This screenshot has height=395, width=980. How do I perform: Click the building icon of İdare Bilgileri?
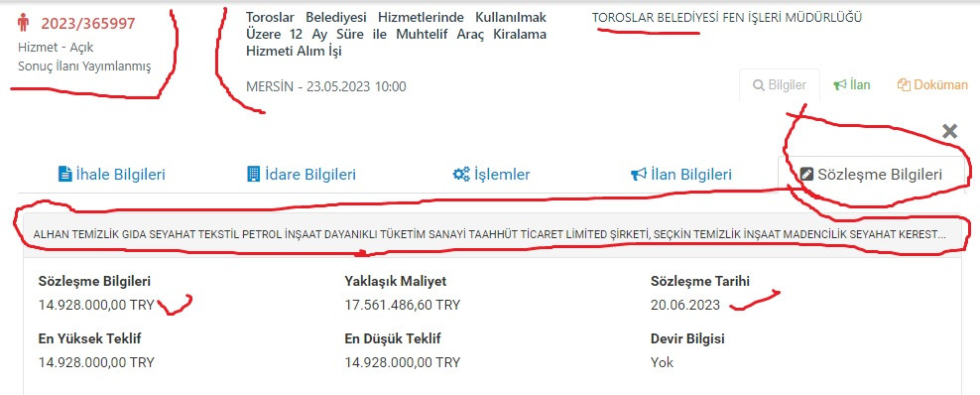click(253, 174)
